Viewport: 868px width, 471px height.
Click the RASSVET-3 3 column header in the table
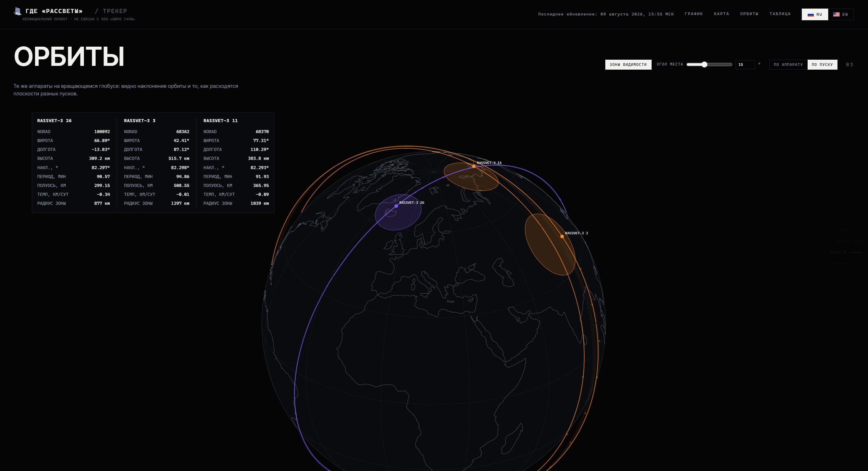tap(140, 121)
